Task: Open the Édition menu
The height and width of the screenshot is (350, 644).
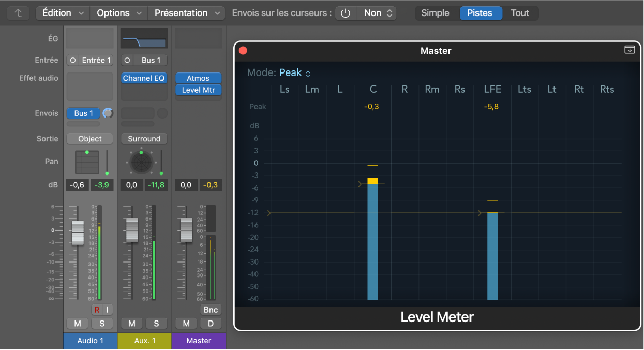Action: click(63, 13)
